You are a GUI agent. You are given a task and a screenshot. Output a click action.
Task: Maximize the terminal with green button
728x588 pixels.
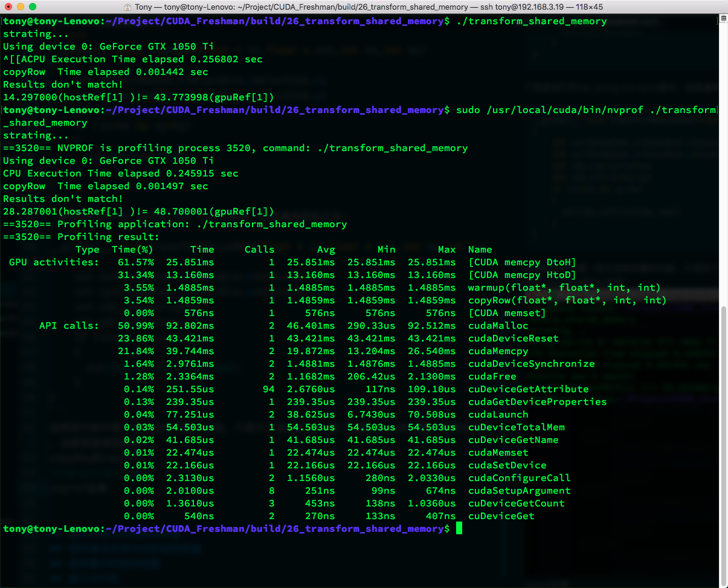(33, 7)
